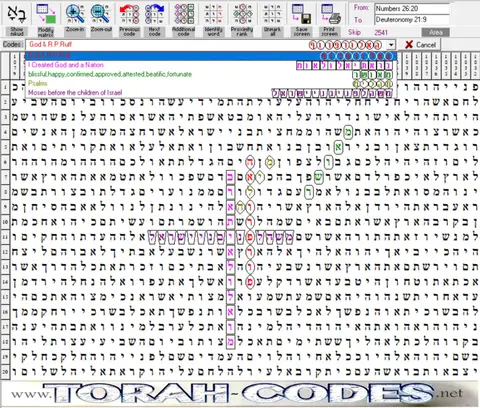Image resolution: width=480 pixels, height=408 pixels.
Task: Click the Area button
Action: coord(435,32)
